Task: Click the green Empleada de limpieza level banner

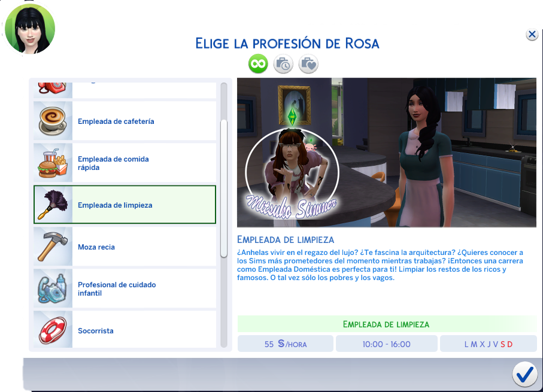Action: point(387,324)
